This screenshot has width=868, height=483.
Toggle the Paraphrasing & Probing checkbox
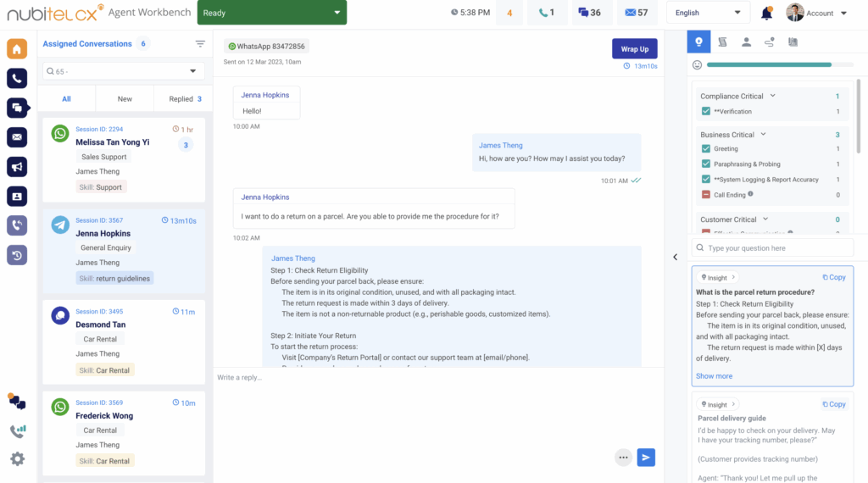tap(706, 164)
